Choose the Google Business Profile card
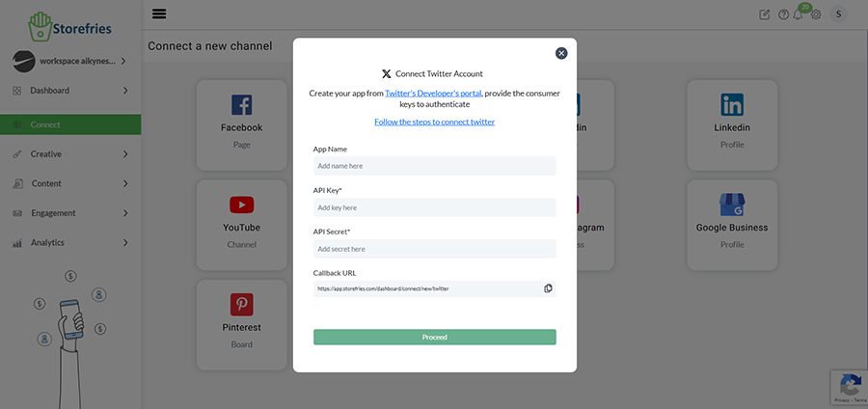Screen dimensions: 868x409 732,224
